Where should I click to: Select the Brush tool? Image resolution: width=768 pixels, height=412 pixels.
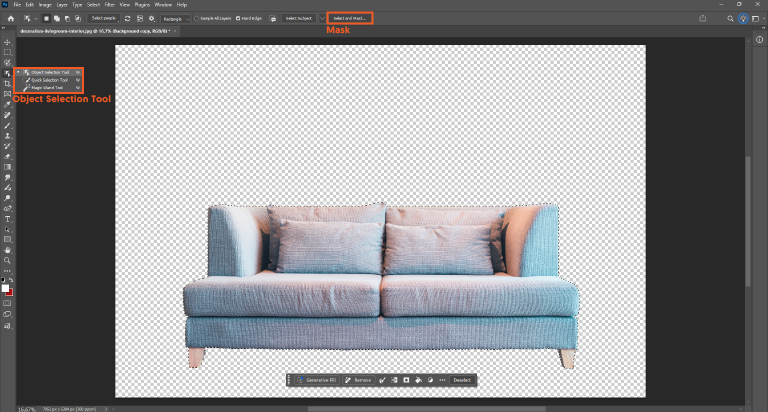click(x=7, y=125)
